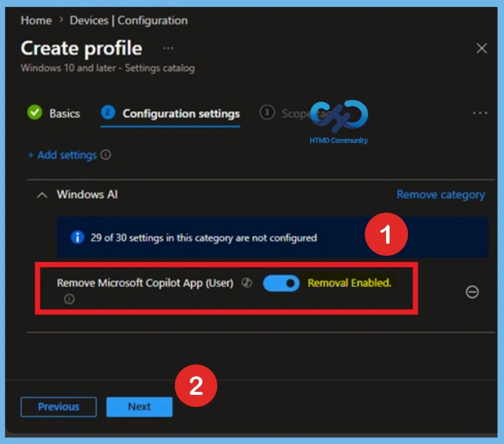Click 'Remove Microsoft Copilot App (User)' label

145,283
